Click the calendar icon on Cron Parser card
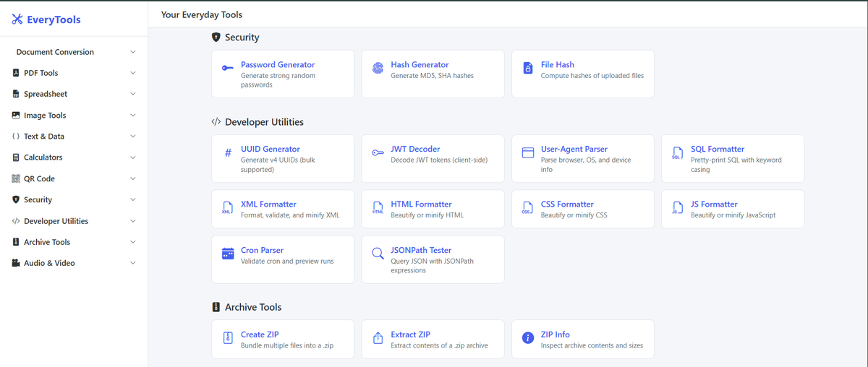Image resolution: width=868 pixels, height=367 pixels. 228,254
